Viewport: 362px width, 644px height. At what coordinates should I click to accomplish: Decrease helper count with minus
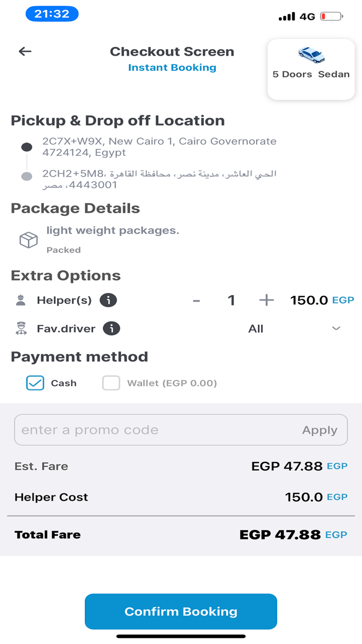click(196, 300)
